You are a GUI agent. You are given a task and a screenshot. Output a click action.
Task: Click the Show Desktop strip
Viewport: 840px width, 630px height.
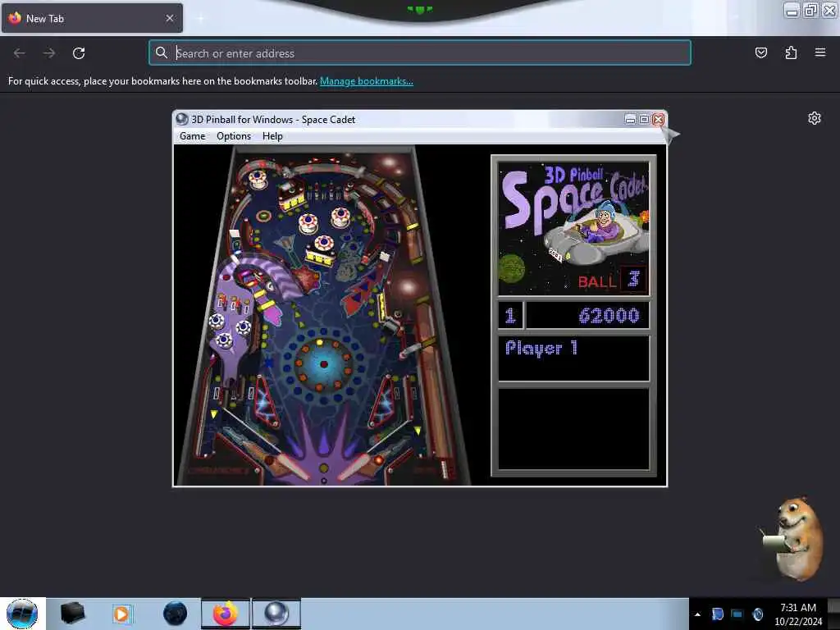point(833,614)
